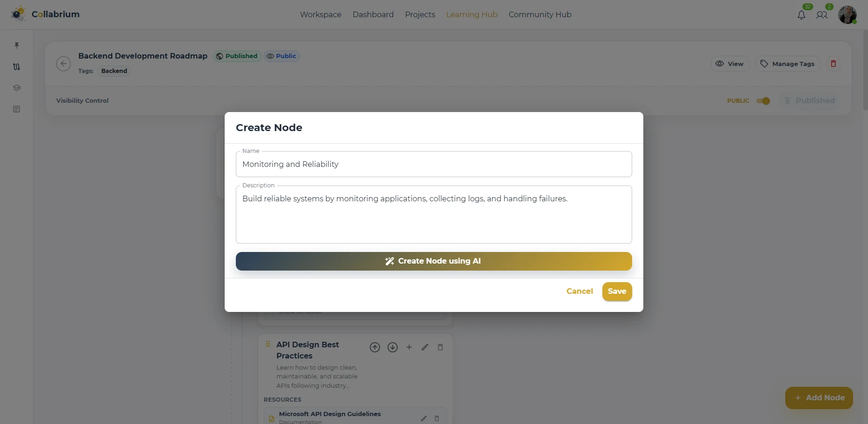The width and height of the screenshot is (868, 424).
Task: Click the Backend tag chip
Action: tap(114, 71)
